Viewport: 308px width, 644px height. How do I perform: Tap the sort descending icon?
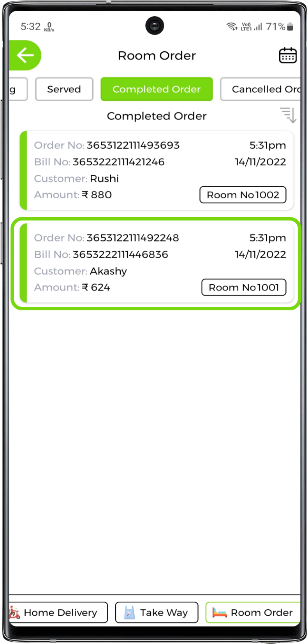tap(288, 115)
